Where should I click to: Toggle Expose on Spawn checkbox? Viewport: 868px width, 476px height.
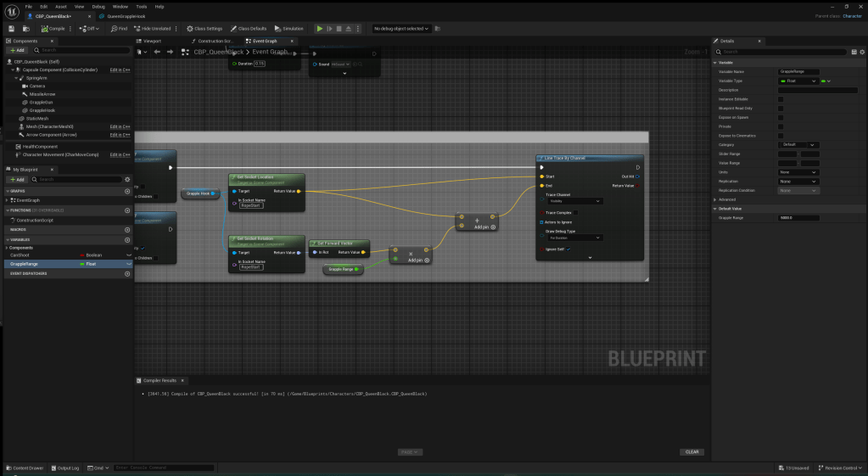tap(781, 117)
